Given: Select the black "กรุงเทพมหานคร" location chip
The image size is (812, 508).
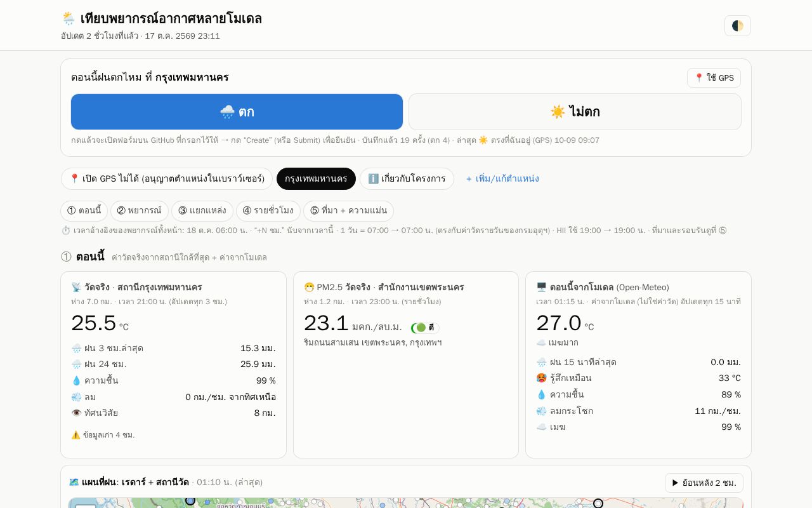Looking at the screenshot, I should tap(316, 178).
